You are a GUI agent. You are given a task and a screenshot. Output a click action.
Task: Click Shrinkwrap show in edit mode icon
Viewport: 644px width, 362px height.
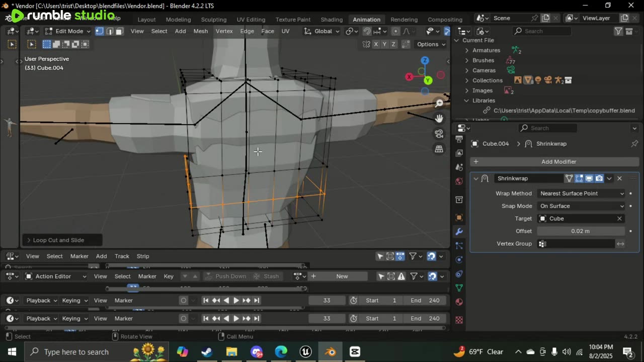[x=579, y=178]
